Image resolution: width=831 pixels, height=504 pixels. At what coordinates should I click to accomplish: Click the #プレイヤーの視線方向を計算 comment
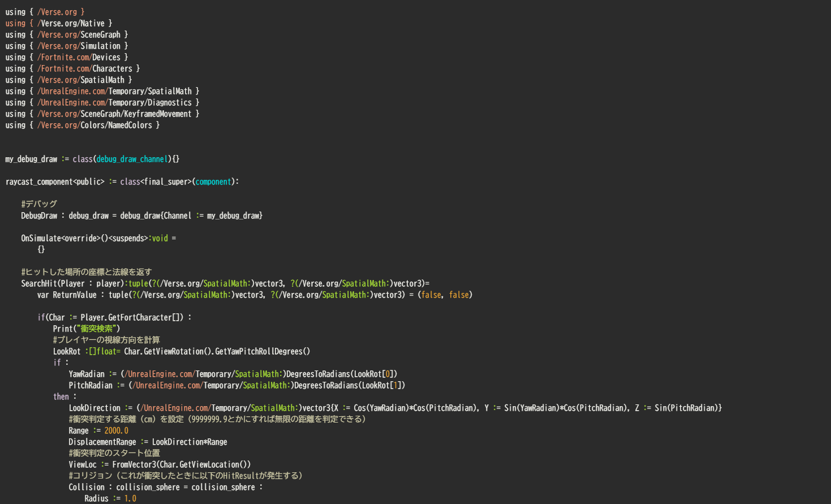pos(106,340)
